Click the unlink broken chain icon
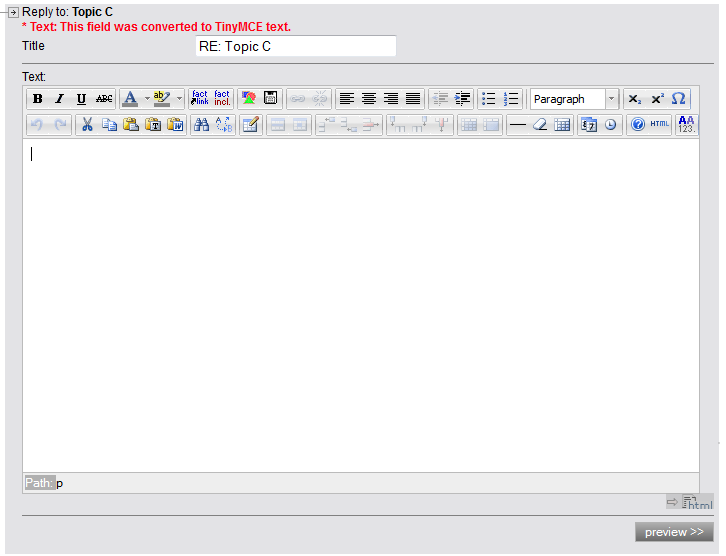This screenshot has width=726, height=556. (319, 99)
